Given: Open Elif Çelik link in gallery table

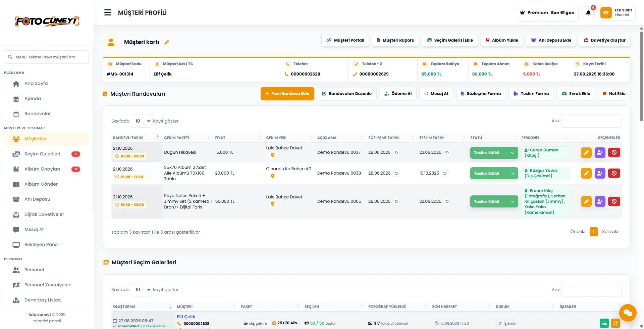Looking at the screenshot, I should click(x=186, y=317).
